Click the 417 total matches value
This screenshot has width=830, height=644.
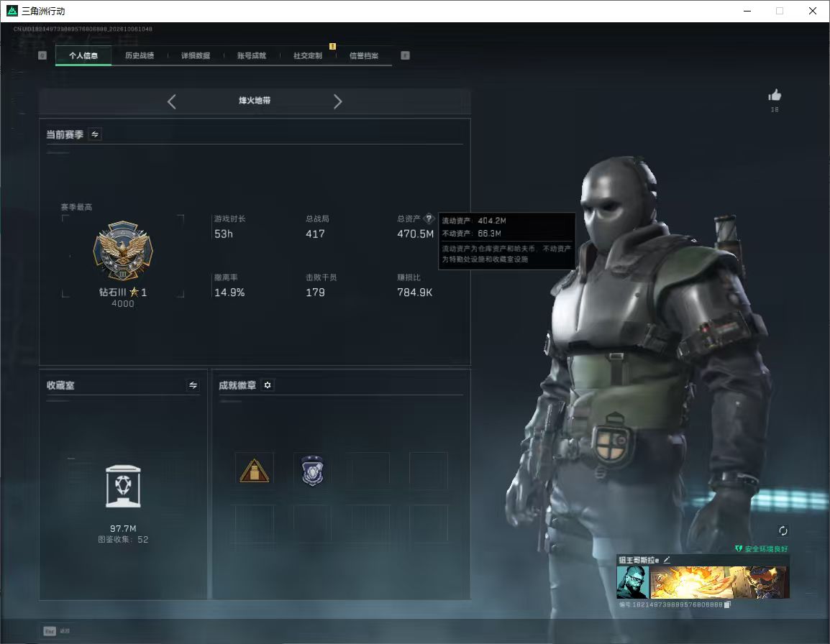(x=315, y=234)
